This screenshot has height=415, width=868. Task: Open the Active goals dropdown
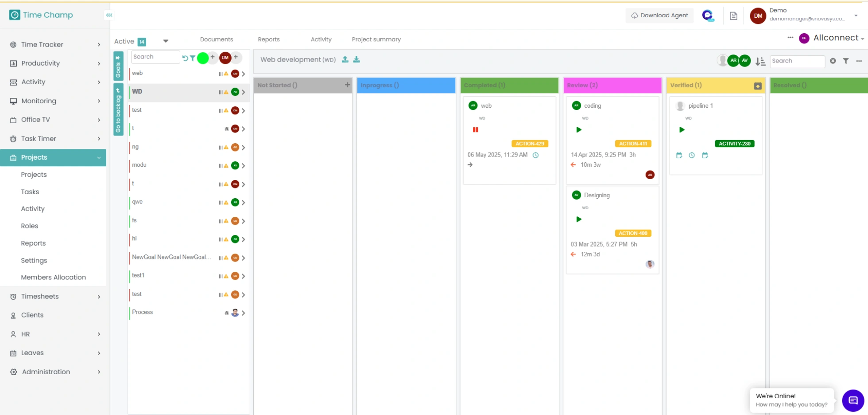(x=166, y=41)
